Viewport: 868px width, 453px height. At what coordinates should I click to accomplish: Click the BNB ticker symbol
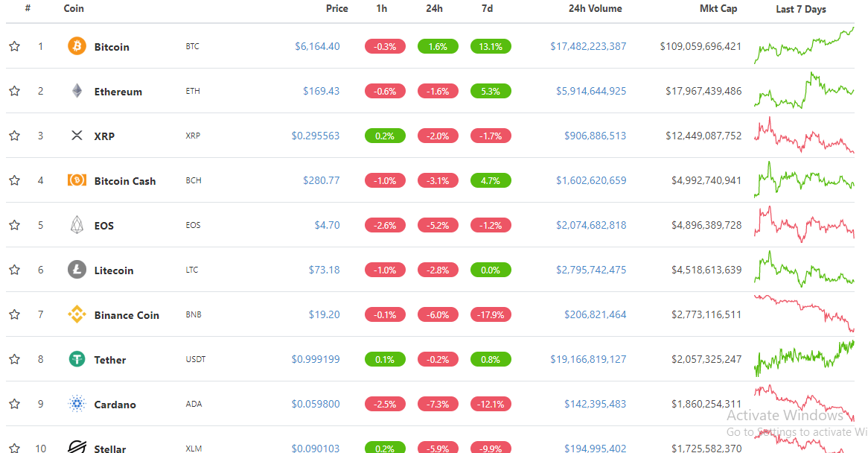click(x=194, y=314)
